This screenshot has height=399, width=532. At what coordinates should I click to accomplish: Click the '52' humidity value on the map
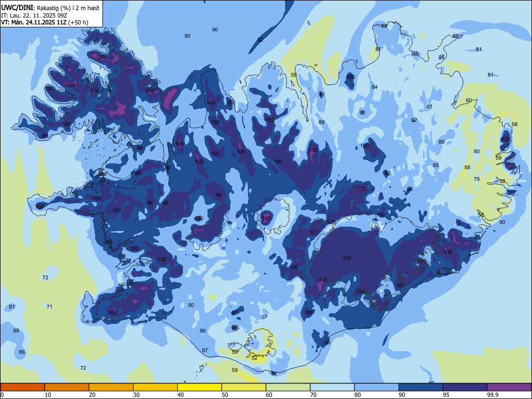(x=254, y=358)
